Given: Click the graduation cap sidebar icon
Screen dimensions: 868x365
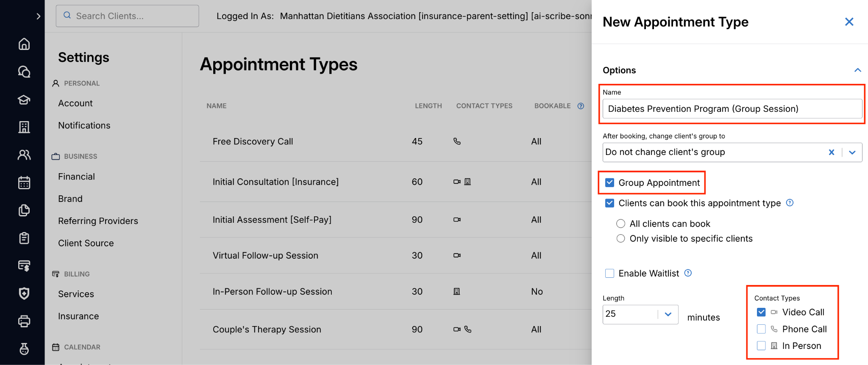Looking at the screenshot, I should pos(24,100).
